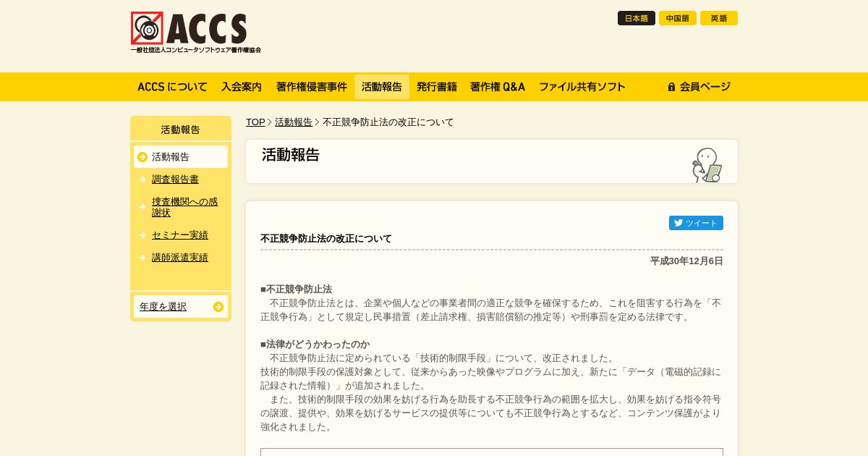Click the lock icon beside 会員ページ
Image resolution: width=868 pixels, height=456 pixels.
click(x=671, y=87)
